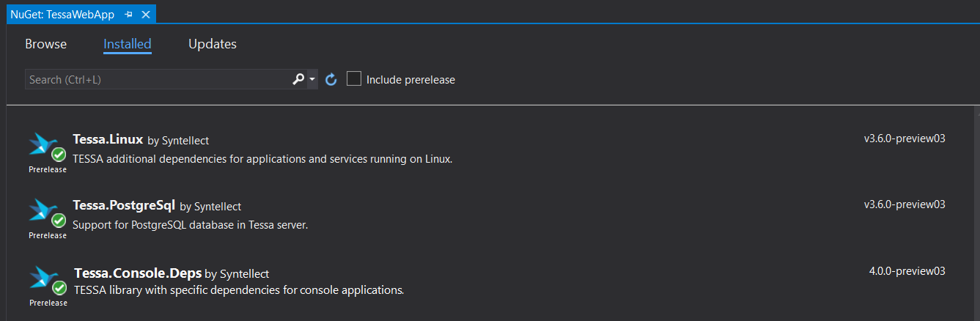The image size is (980, 321).
Task: Click the package list vertical scrollbar
Action: pos(975,213)
